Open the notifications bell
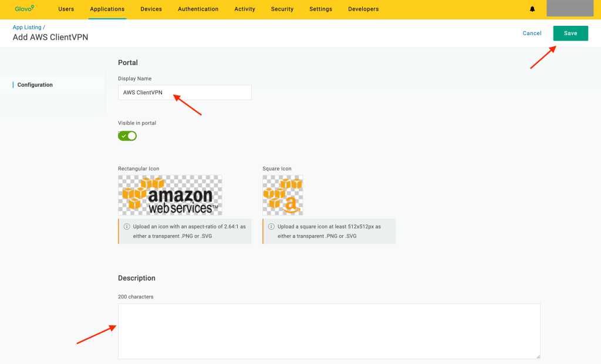This screenshot has width=601, height=364. [532, 9]
